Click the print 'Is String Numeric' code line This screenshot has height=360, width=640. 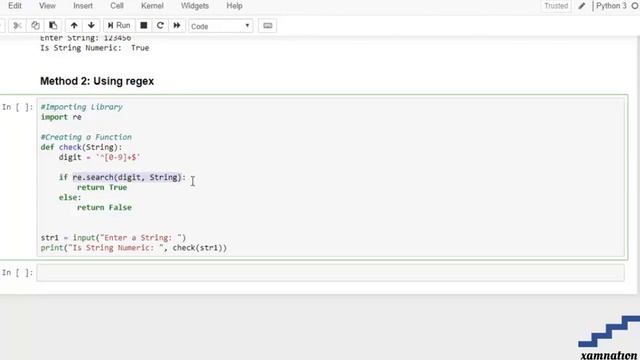click(134, 248)
